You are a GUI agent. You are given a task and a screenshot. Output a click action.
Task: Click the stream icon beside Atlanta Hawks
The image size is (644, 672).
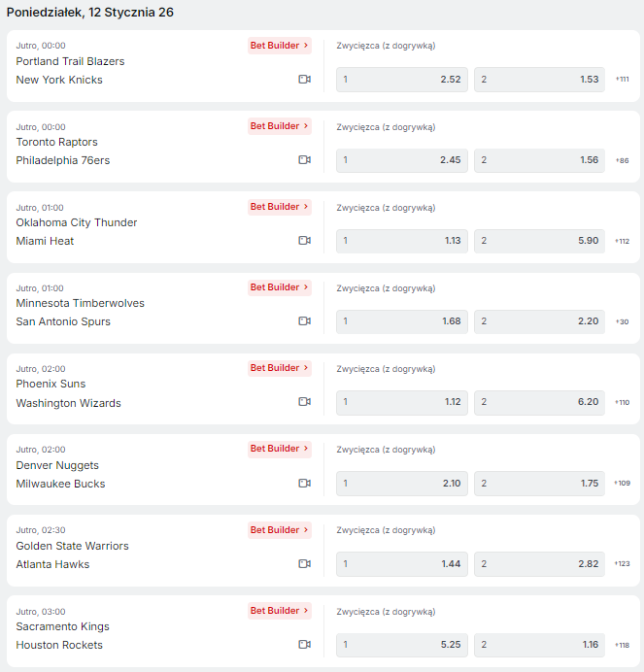[304, 563]
